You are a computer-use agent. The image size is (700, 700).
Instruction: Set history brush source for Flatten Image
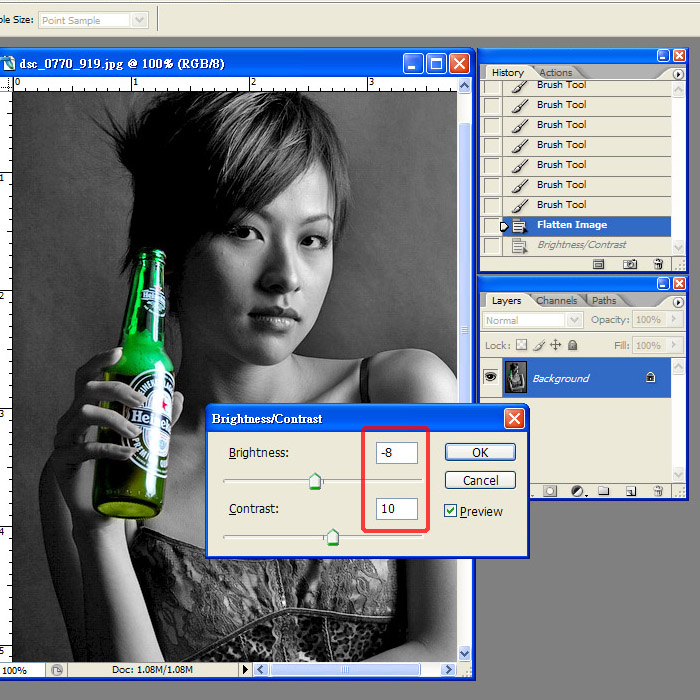(492, 225)
